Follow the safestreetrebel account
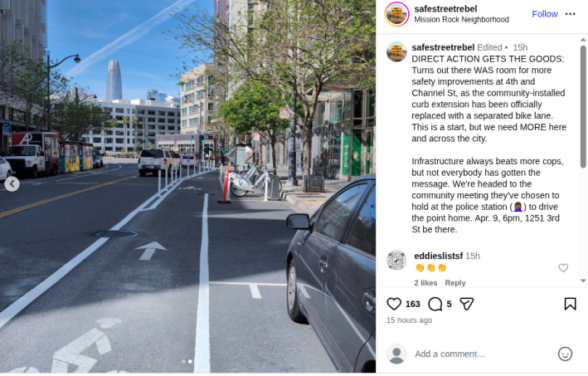Viewport: 588px width, 376px height. pos(545,14)
